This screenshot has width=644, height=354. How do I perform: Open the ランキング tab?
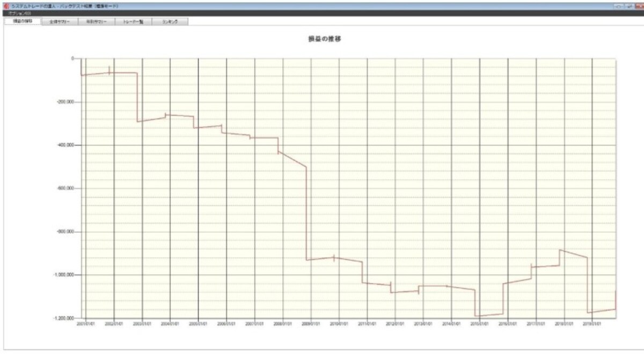170,22
